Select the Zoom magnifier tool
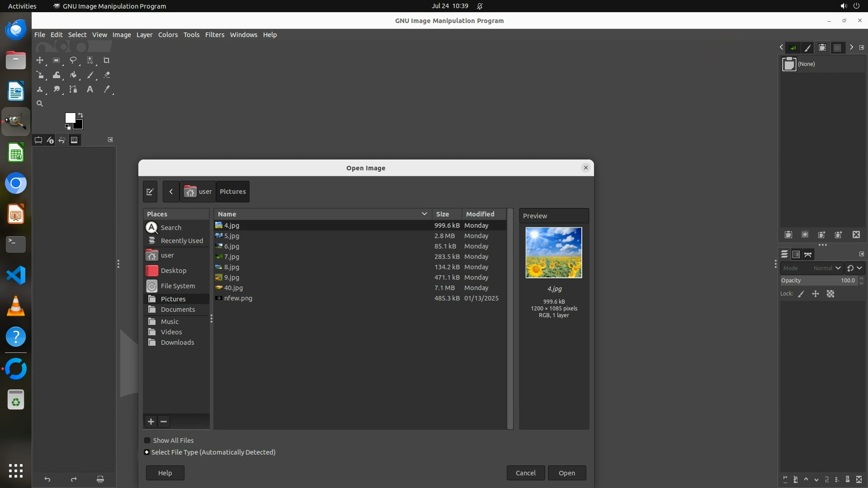Image resolution: width=868 pixels, height=488 pixels. pos(40,104)
